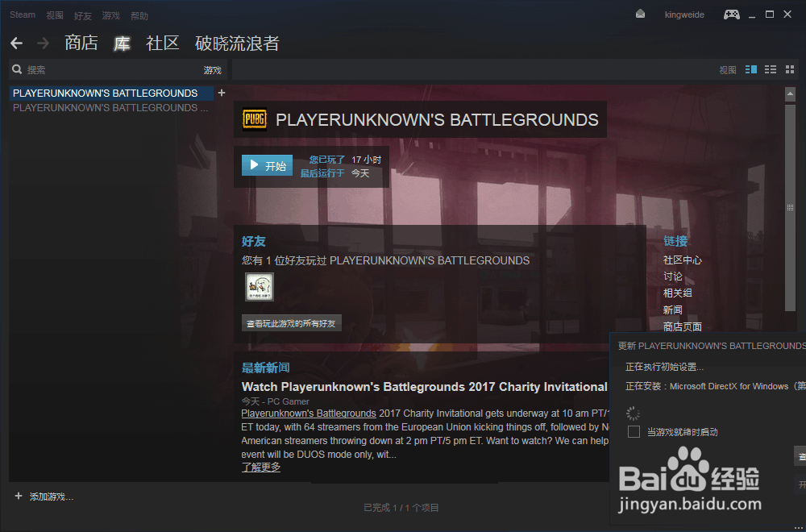
Task: Open the kingweide account menu
Action: pyautogui.click(x=684, y=15)
